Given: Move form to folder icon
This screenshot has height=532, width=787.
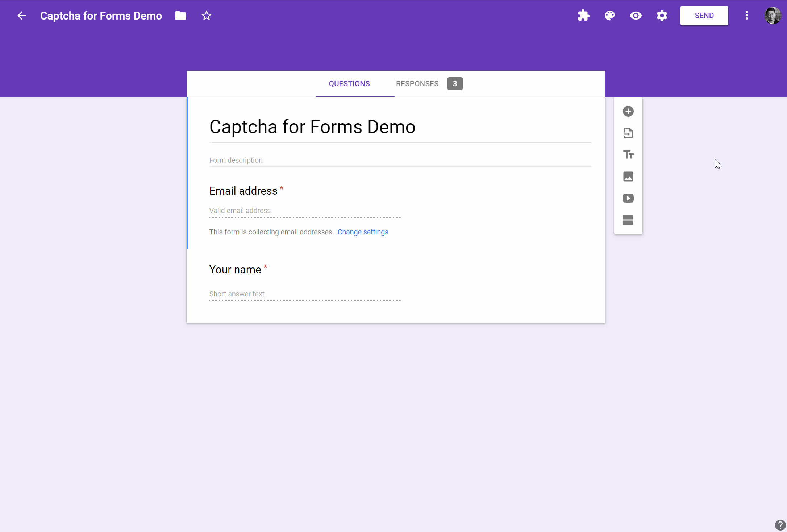Looking at the screenshot, I should point(180,16).
